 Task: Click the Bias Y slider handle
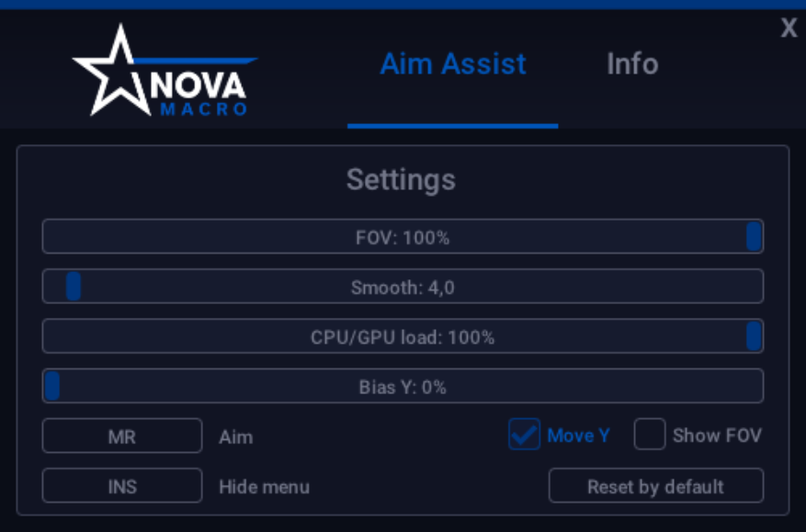53,386
